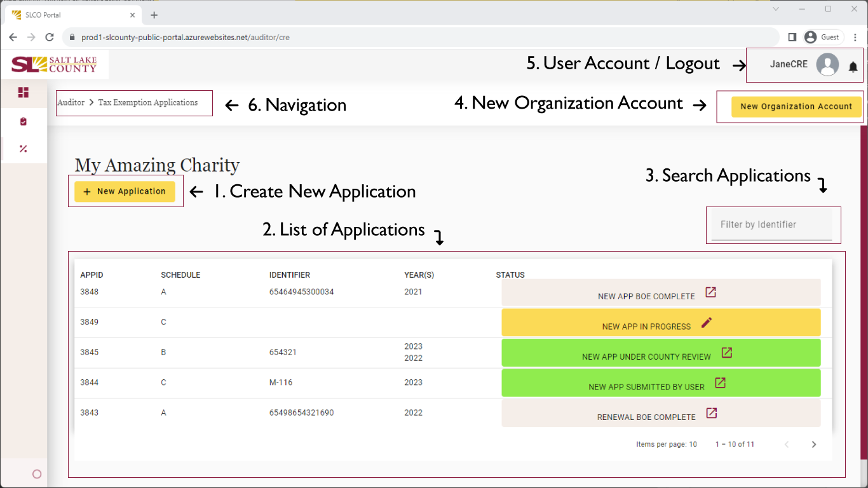This screenshot has width=868, height=488.
Task: Open the New App BOE Complete application
Action: (x=711, y=292)
